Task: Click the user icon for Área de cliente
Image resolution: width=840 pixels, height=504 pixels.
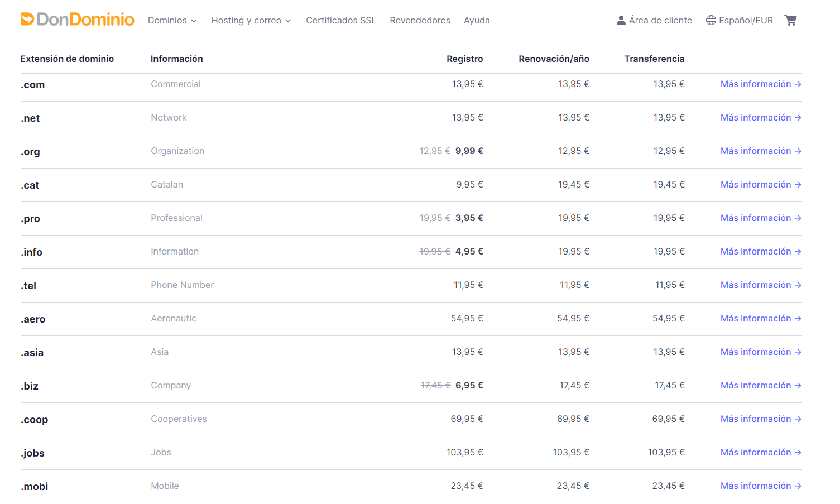Action: click(x=621, y=20)
